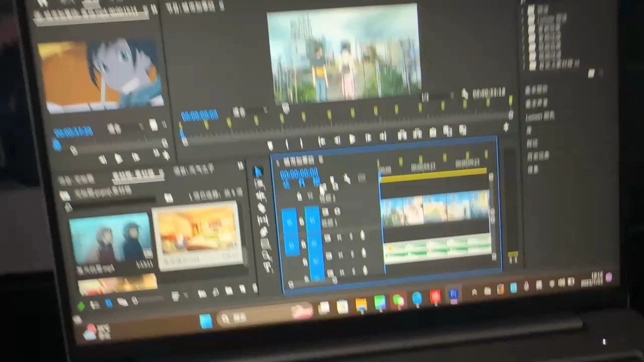Select the video clip on the timeline
The image size is (644, 362).
click(x=435, y=209)
